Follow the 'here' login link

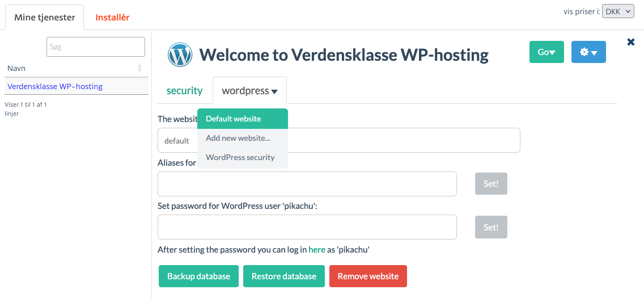click(x=317, y=250)
